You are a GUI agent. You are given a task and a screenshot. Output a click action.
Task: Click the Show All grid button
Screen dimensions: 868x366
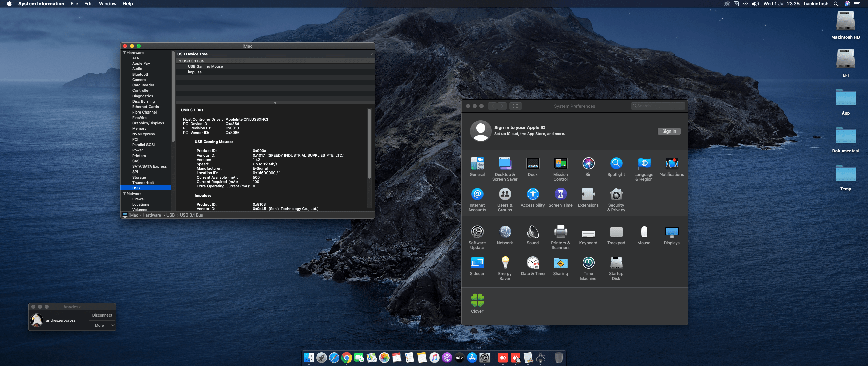(515, 106)
